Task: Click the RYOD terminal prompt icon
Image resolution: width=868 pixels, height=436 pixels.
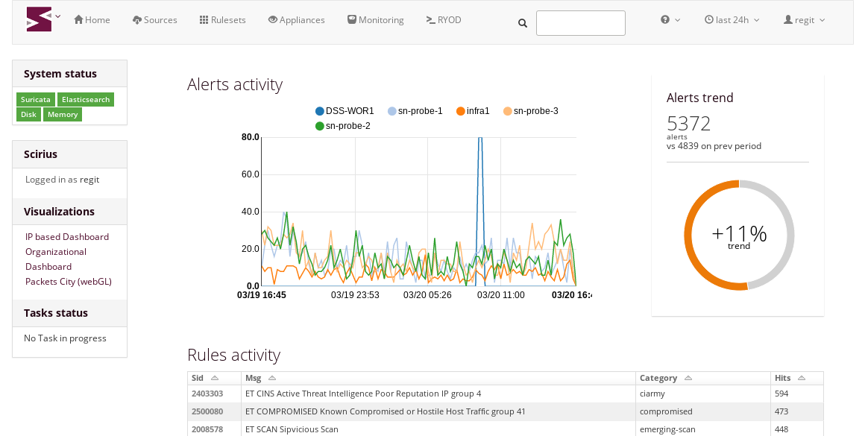Action: tap(430, 20)
